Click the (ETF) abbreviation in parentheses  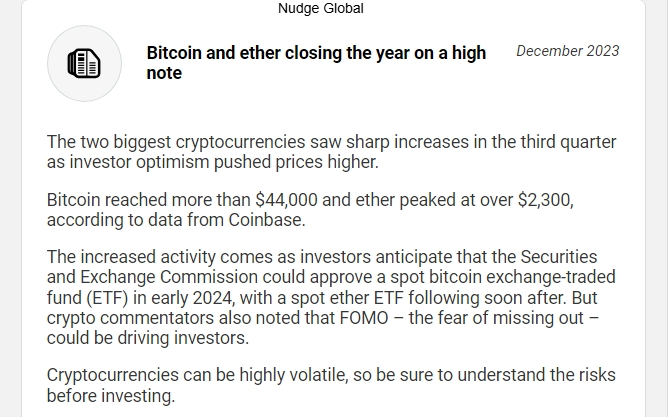pyautogui.click(x=107, y=298)
